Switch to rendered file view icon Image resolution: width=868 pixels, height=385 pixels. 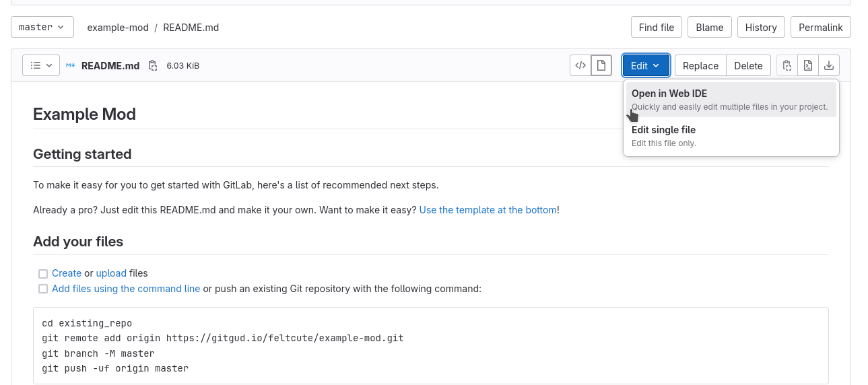pyautogui.click(x=601, y=65)
